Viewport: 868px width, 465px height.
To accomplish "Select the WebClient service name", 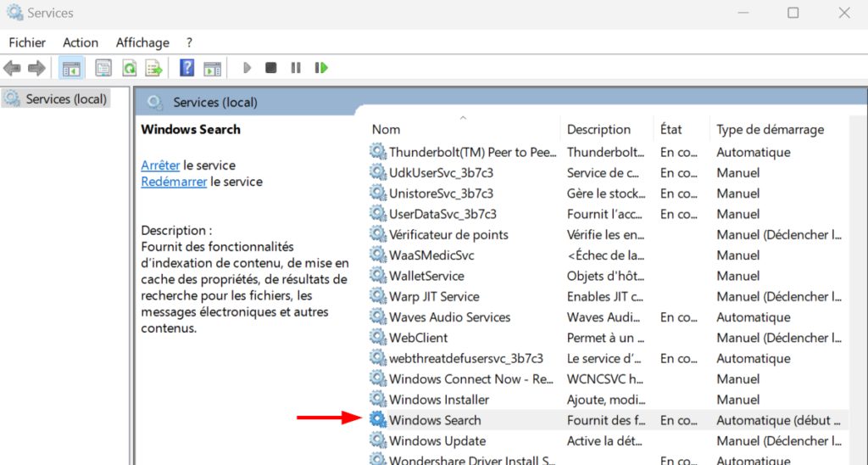I will [x=419, y=338].
